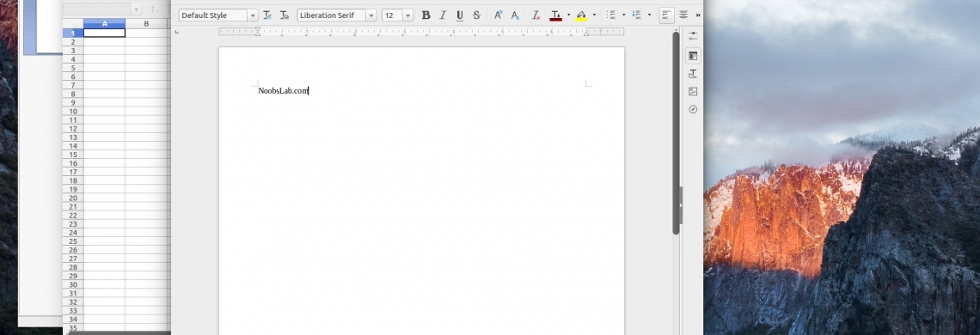Select row 20 header in Calc
980x335 pixels.
pyautogui.click(x=73, y=198)
